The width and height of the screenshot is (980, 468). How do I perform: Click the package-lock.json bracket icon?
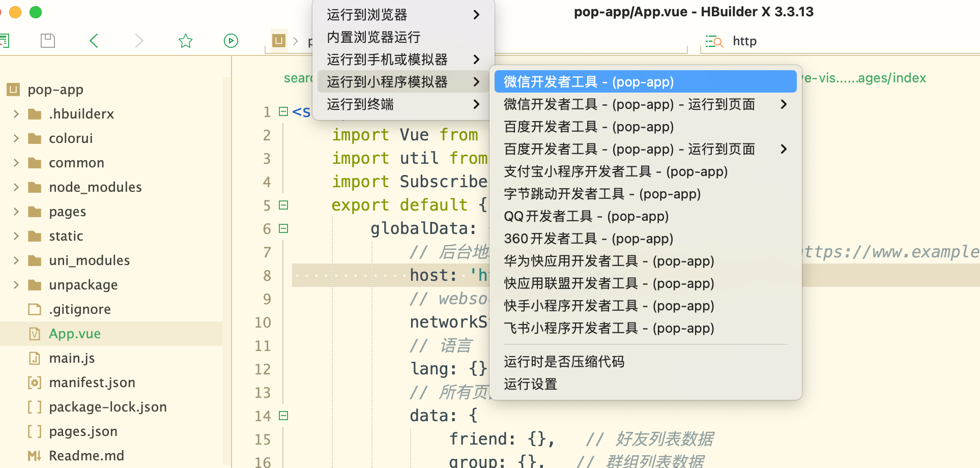35,407
